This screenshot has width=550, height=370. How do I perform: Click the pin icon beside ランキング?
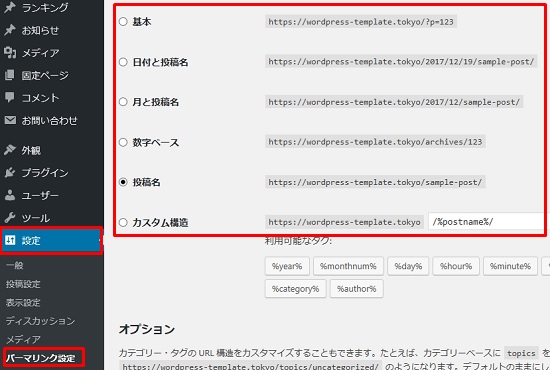tap(10, 7)
